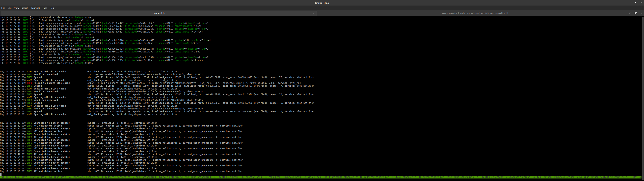The height and width of the screenshot is (181, 644).
Task: Select tmux window 10:lighthouse-besu in status bar
Action: pos(225,177)
